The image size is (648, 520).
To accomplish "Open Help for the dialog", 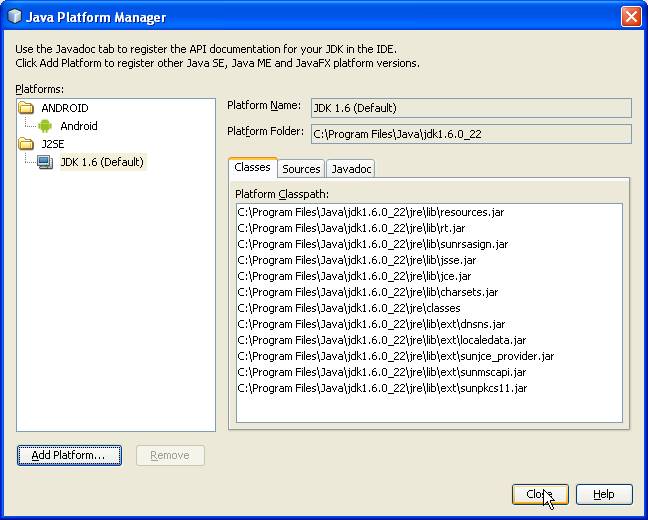I will click(x=604, y=494).
